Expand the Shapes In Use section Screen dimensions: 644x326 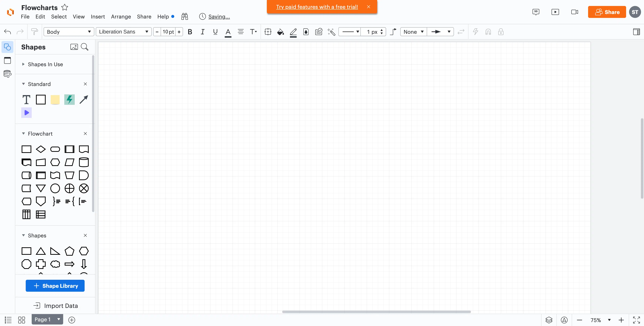pyautogui.click(x=45, y=64)
